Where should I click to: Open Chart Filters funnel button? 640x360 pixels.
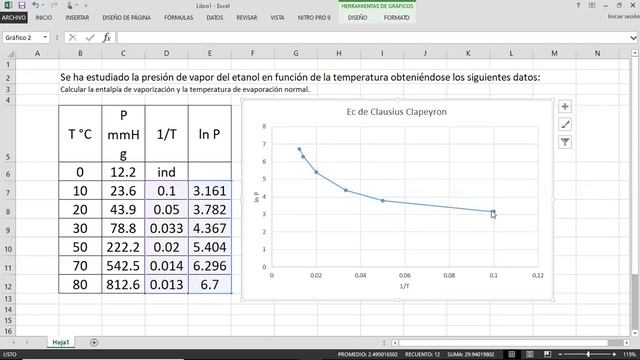(565, 142)
